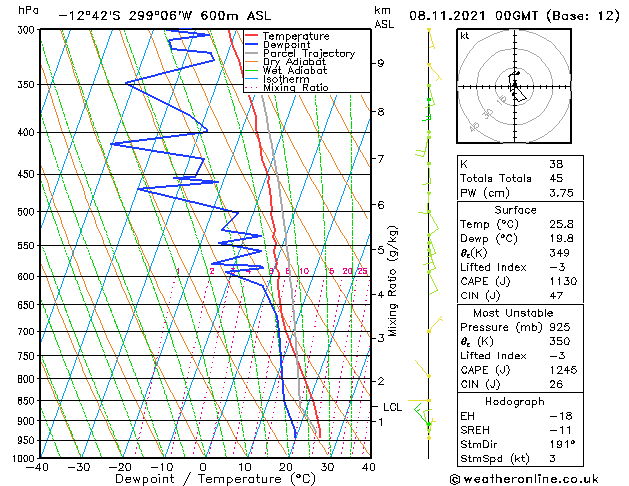Click the 1000 hPa pressure label

pyautogui.click(x=25, y=458)
